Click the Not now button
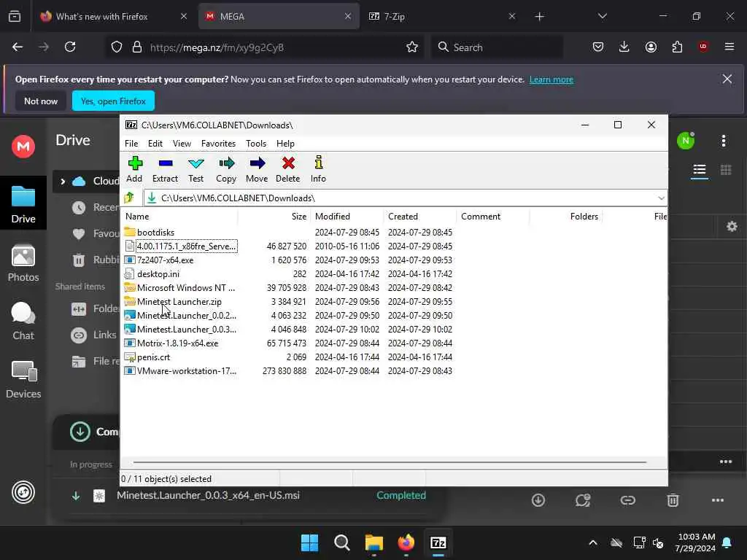 tap(41, 101)
